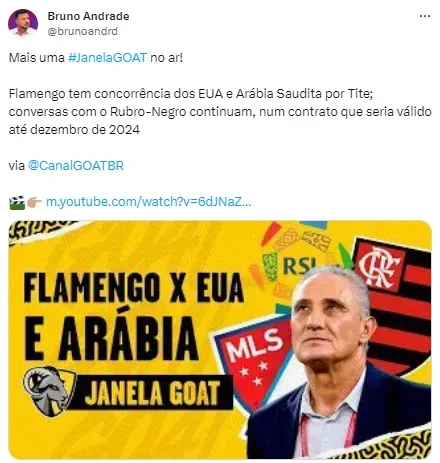Click the black JANELA GOAT banner

pyautogui.click(x=152, y=393)
